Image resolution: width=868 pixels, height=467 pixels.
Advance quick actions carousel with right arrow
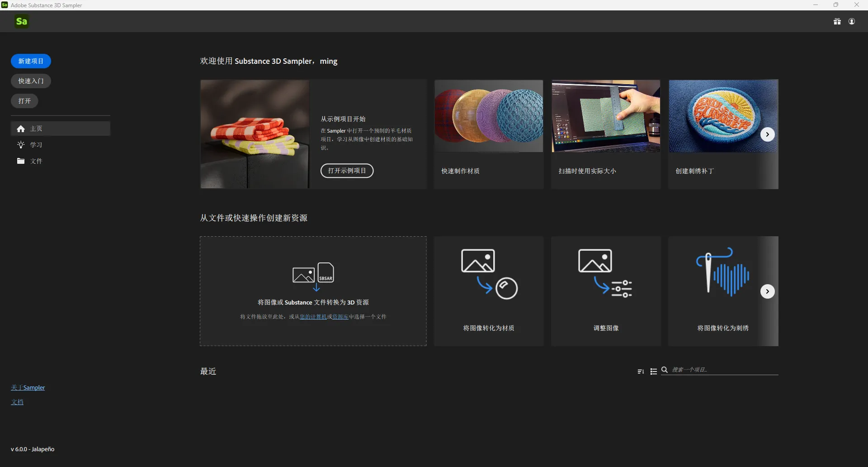[767, 291]
